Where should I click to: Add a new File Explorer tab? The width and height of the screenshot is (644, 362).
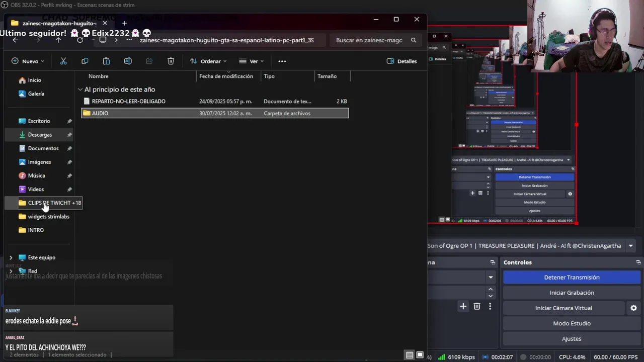pyautogui.click(x=124, y=23)
